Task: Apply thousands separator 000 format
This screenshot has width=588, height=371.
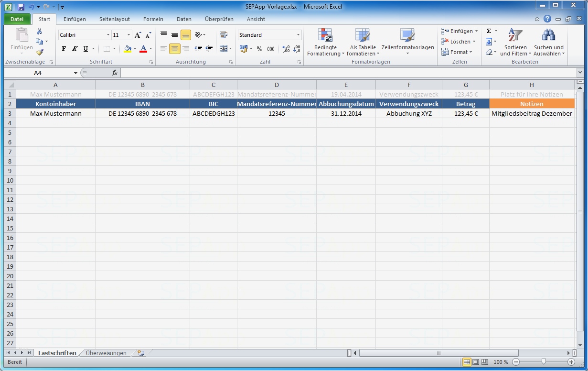Action: click(x=271, y=49)
